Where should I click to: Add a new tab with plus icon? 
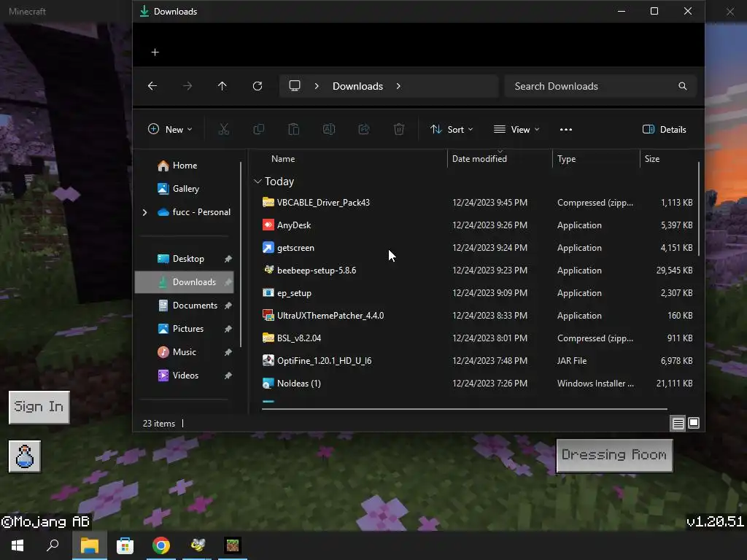(155, 52)
